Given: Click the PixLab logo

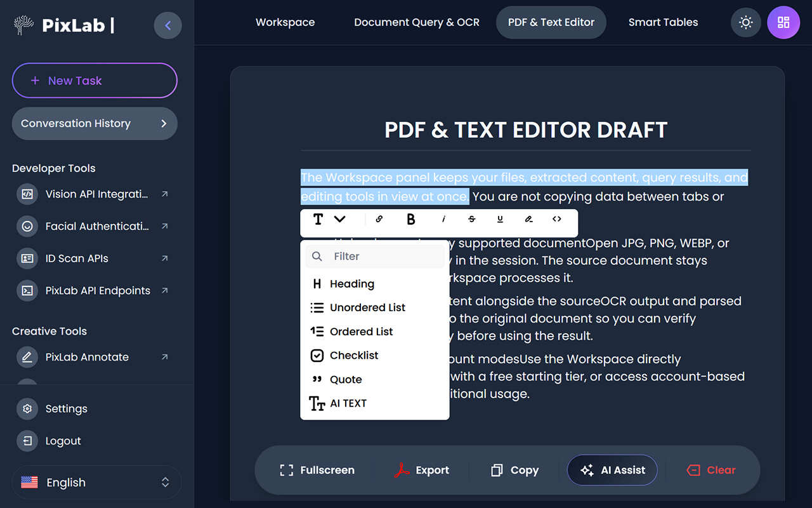Looking at the screenshot, I should [x=63, y=25].
